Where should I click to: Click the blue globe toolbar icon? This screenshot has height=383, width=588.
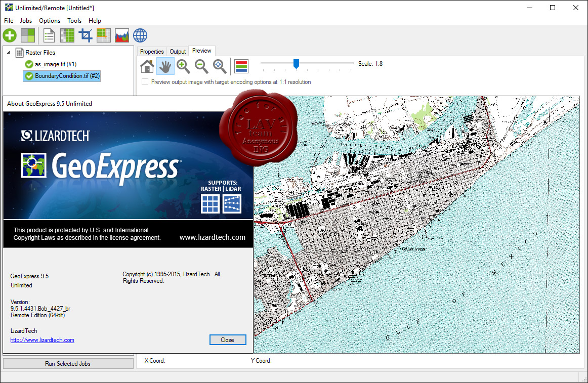point(140,35)
